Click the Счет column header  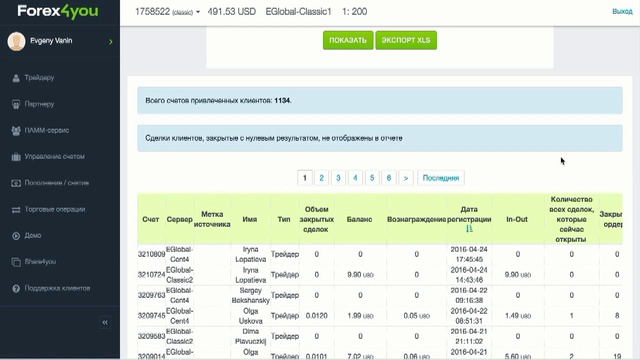151,219
